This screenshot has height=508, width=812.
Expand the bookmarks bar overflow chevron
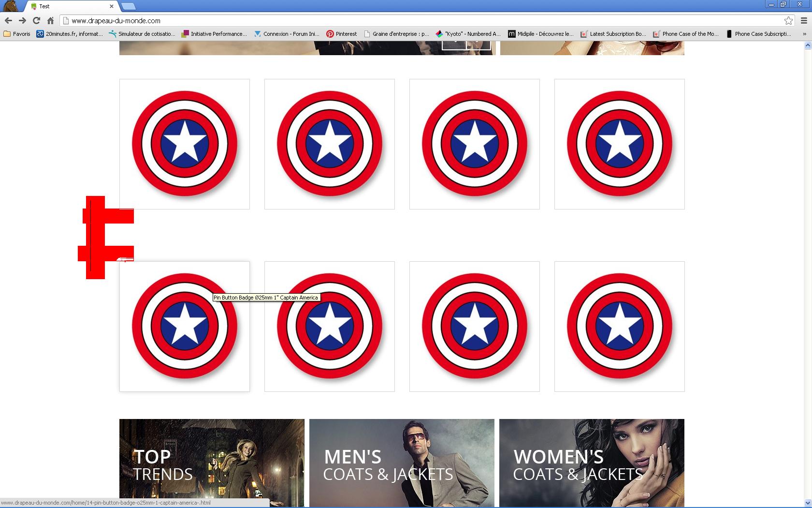point(804,34)
